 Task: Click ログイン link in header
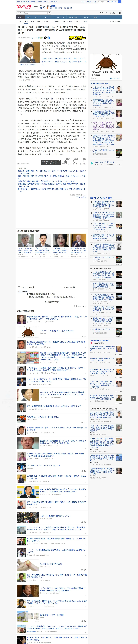[42, 8]
